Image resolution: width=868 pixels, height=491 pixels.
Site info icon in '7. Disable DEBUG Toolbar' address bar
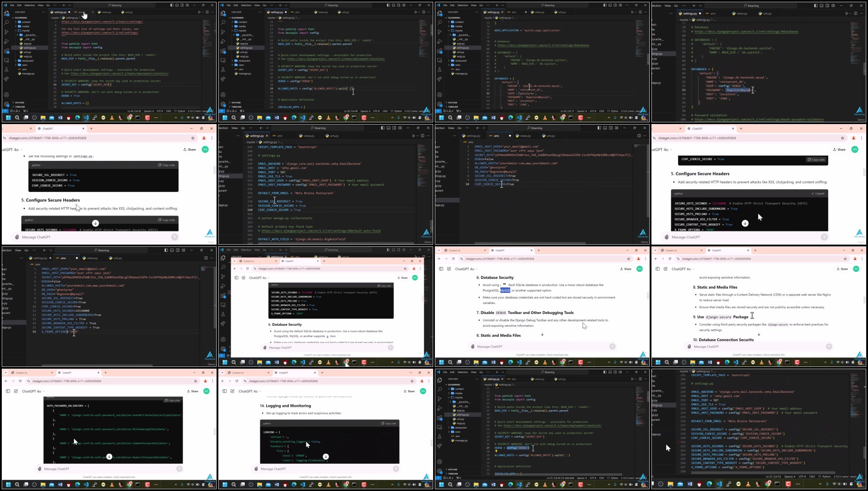click(x=462, y=259)
